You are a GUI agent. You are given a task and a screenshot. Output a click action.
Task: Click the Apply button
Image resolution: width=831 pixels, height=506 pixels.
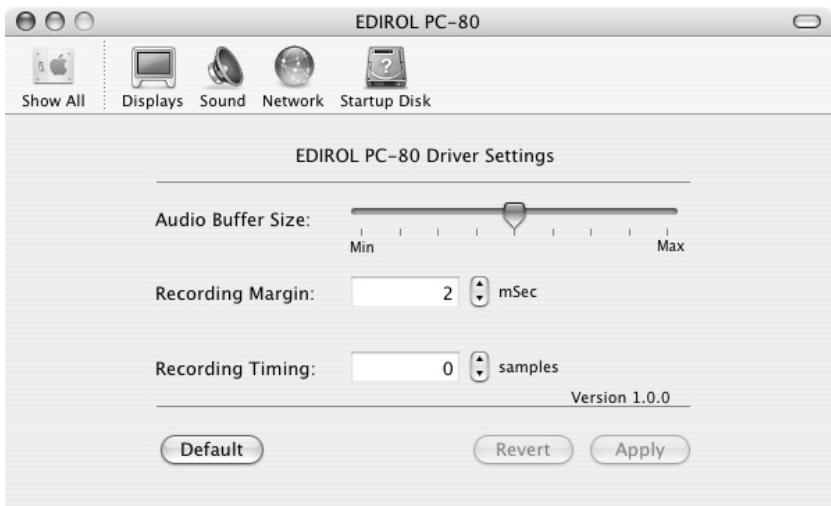pos(640,450)
